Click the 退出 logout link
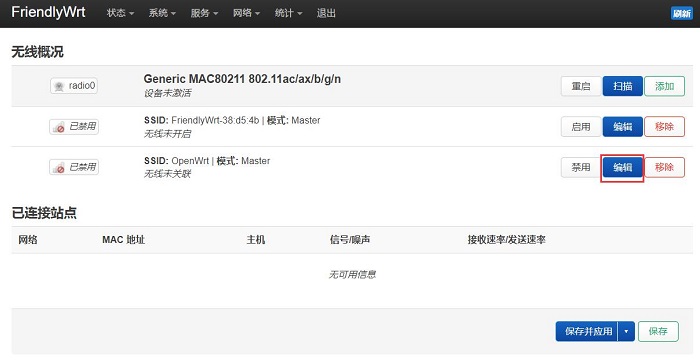Screen dimensions: 700x363 point(326,13)
